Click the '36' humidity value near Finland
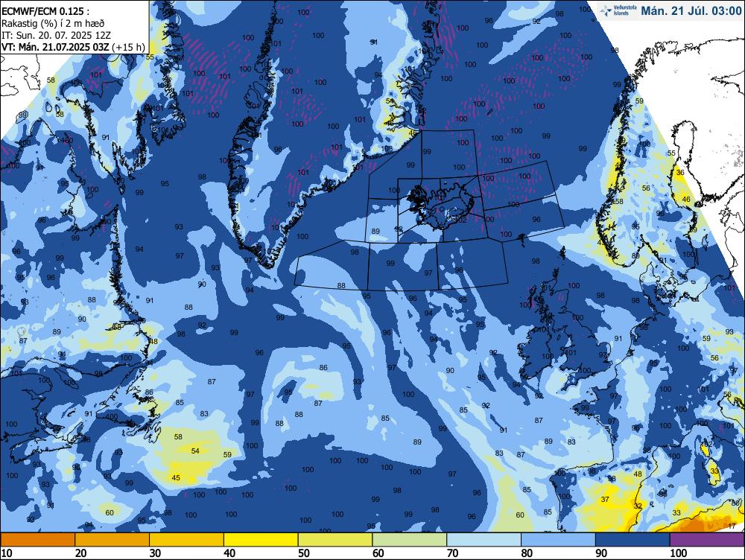Image resolution: width=745 pixels, height=560 pixels. [x=680, y=173]
